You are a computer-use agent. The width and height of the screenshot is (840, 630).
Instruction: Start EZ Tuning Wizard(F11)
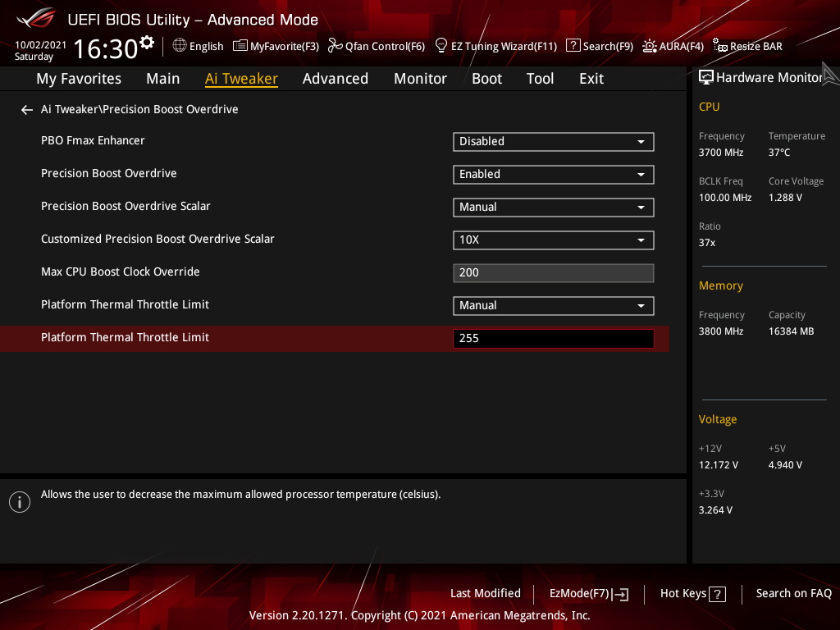click(x=504, y=47)
